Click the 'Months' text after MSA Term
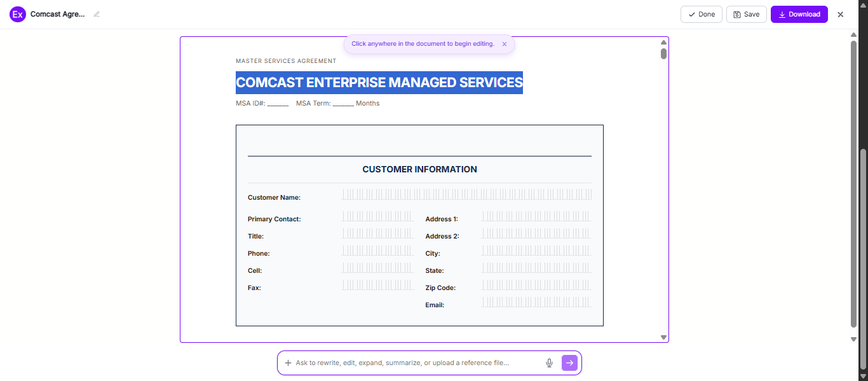Viewport: 868px width, 381px height. coord(368,104)
